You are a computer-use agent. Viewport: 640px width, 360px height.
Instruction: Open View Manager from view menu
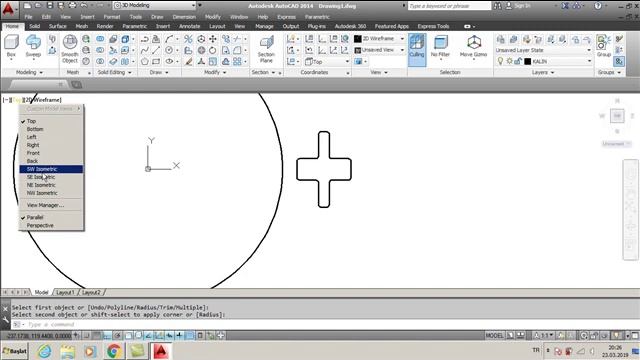[51, 205]
